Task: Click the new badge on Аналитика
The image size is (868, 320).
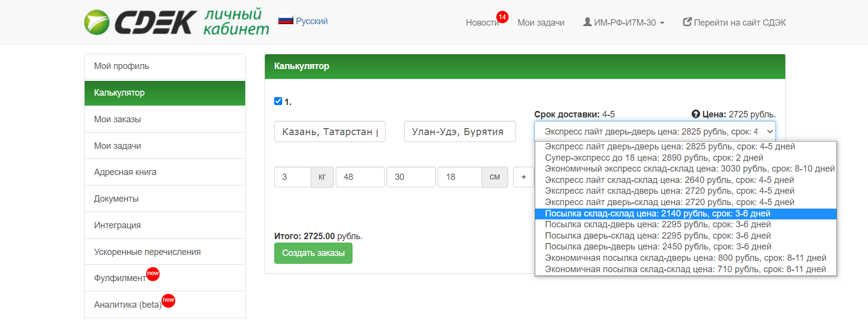Action: [x=168, y=300]
